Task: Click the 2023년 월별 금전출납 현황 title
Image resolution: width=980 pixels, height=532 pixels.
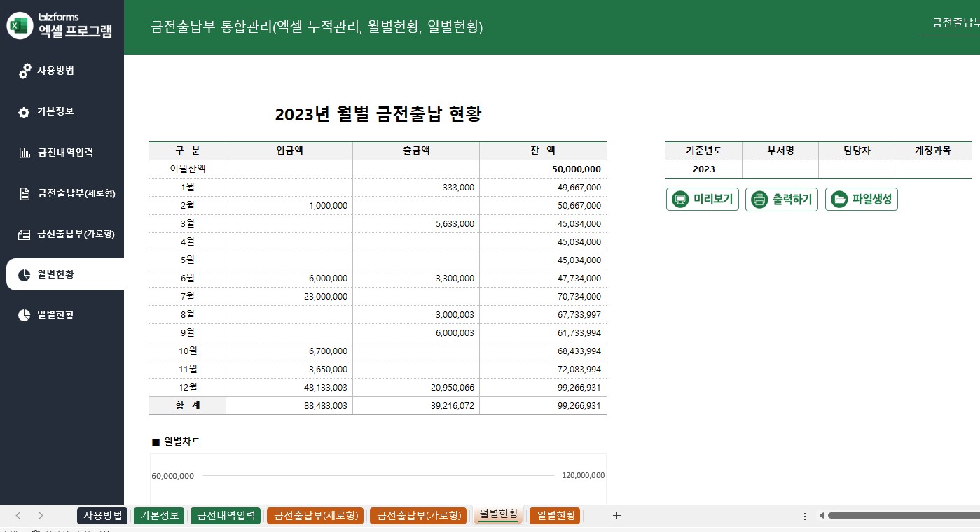Action: [x=378, y=114]
